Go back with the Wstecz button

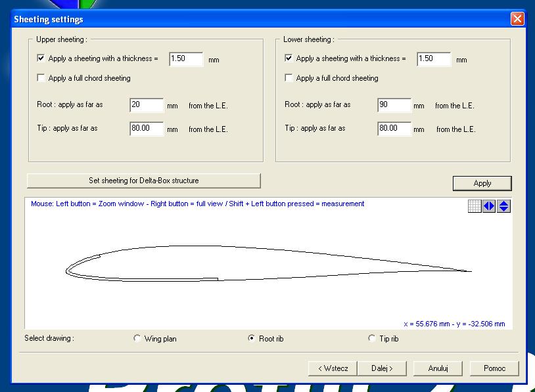(333, 368)
